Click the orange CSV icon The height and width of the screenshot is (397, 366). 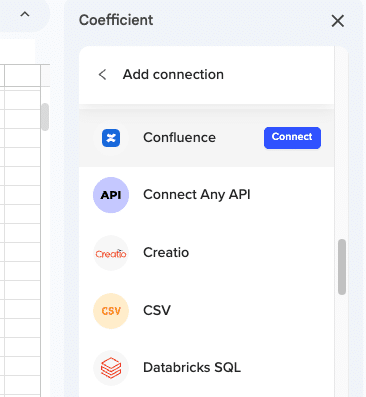tap(111, 311)
